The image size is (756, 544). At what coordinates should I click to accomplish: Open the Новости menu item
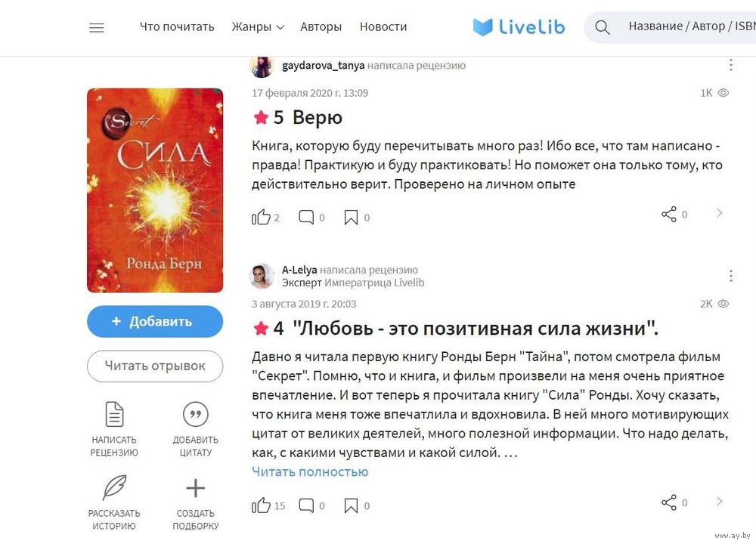(383, 27)
